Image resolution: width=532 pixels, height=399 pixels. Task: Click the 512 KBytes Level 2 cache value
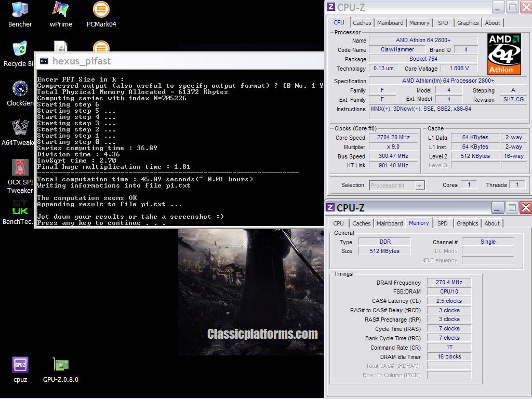point(475,156)
